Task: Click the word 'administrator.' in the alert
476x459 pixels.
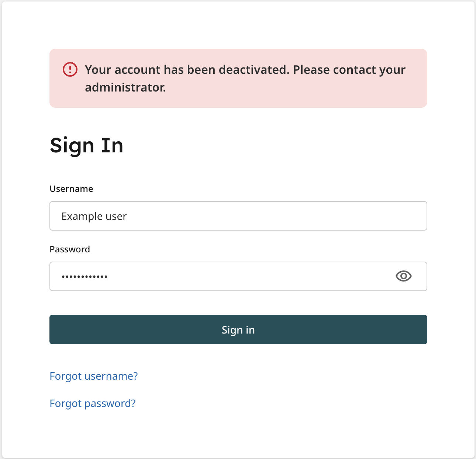Action: point(125,87)
